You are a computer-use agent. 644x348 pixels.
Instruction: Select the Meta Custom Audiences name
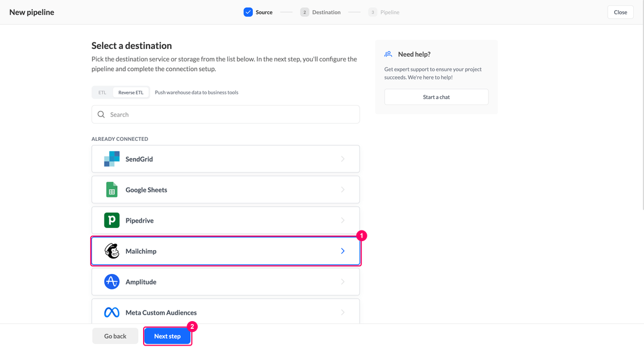(x=161, y=313)
